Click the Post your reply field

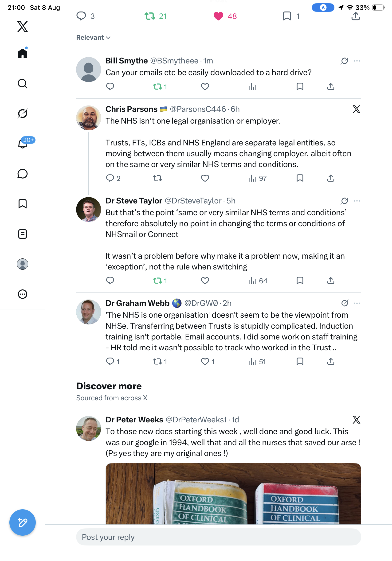[x=219, y=537]
